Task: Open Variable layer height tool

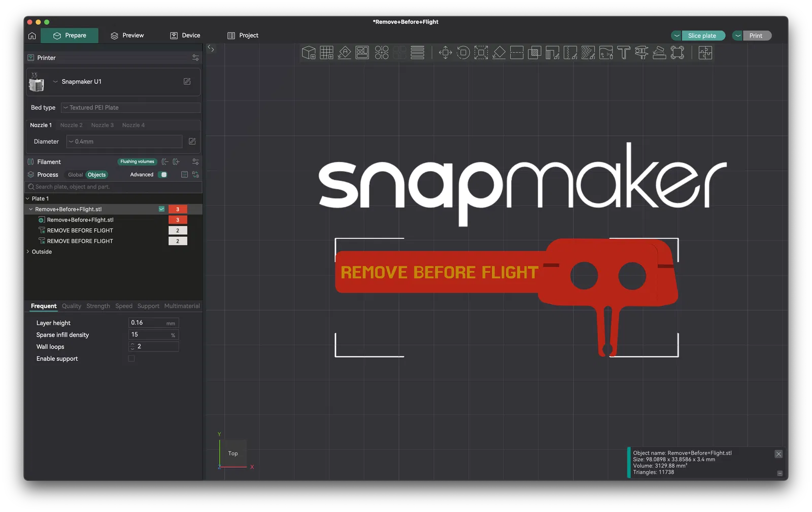Action: point(418,53)
